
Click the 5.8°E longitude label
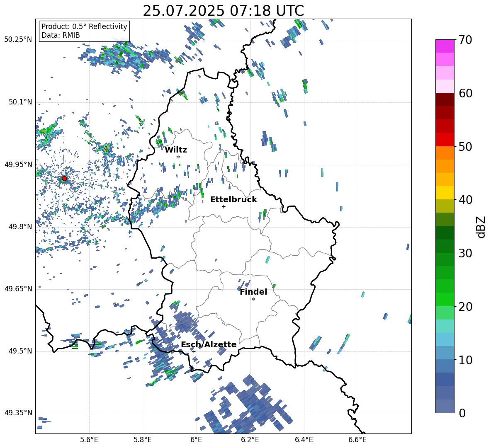point(143,440)
